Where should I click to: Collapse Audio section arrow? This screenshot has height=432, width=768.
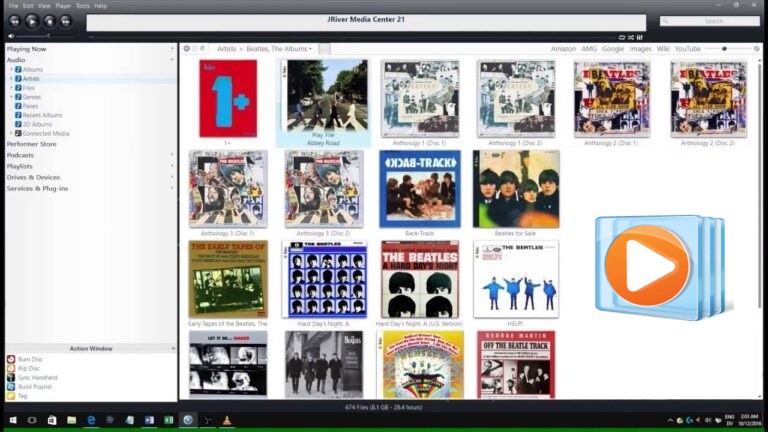(x=172, y=60)
